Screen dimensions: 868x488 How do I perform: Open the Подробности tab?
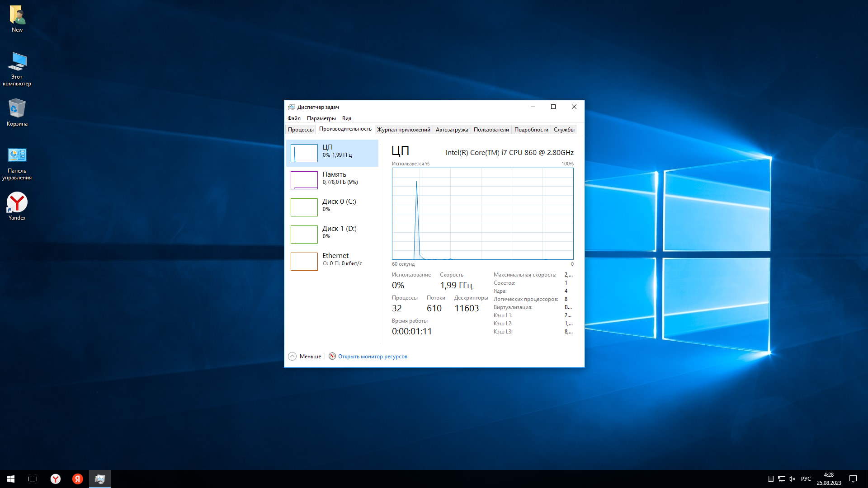[531, 130]
